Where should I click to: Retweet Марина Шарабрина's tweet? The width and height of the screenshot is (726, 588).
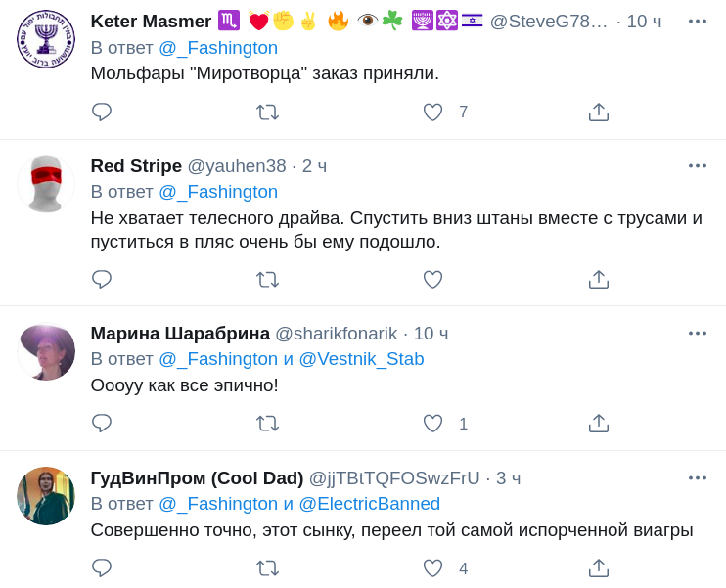[x=267, y=424]
